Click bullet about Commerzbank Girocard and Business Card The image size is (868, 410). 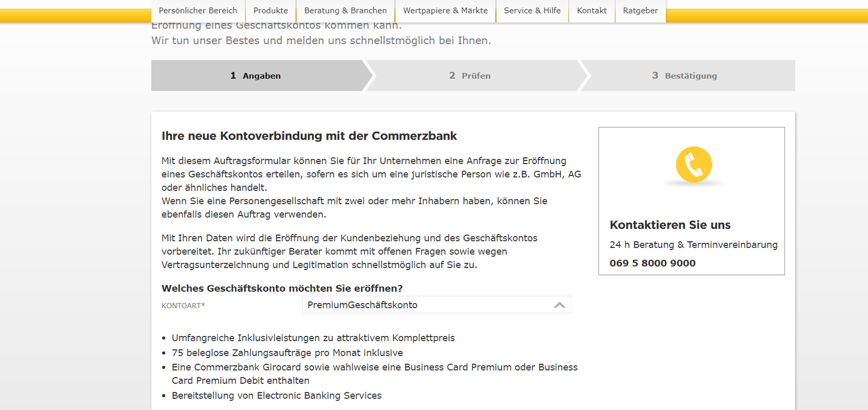coord(375,374)
